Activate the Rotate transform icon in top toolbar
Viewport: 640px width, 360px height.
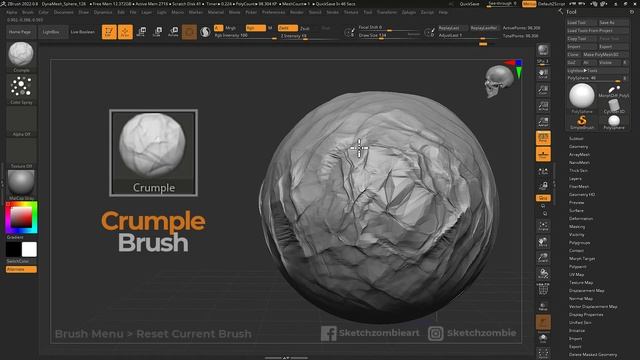[x=173, y=32]
